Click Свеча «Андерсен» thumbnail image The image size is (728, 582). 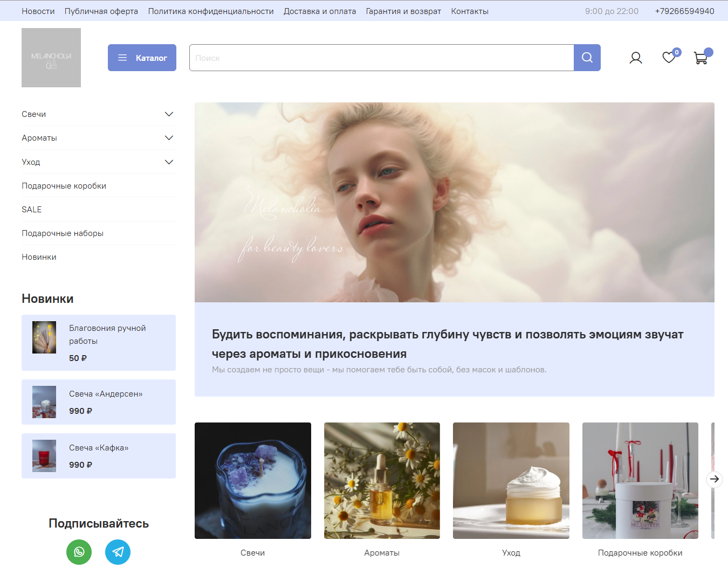coord(44,402)
